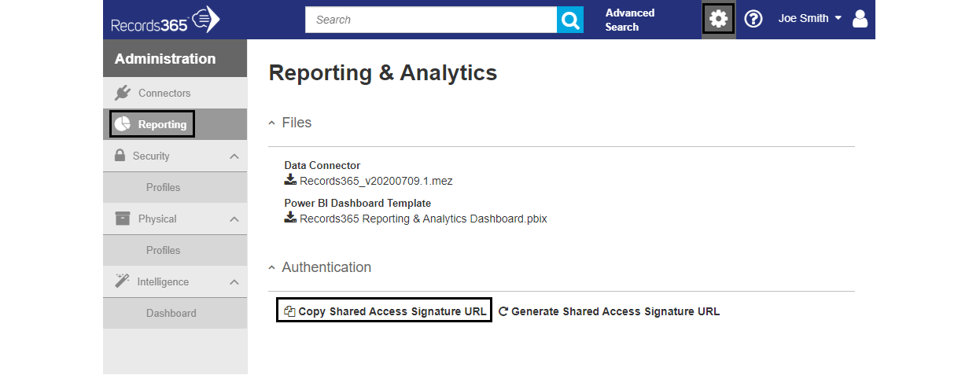
Task: Open Profiles under Security
Action: point(164,187)
